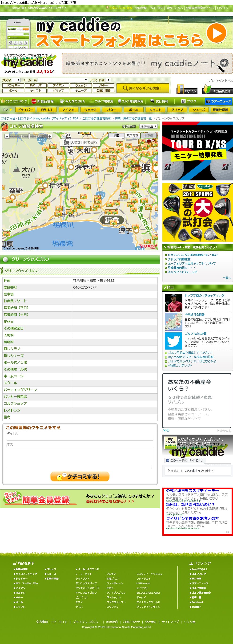This screenshot has width=233, height=644.
Task: Submit with the クチコミする! button
Action: click(x=80, y=476)
